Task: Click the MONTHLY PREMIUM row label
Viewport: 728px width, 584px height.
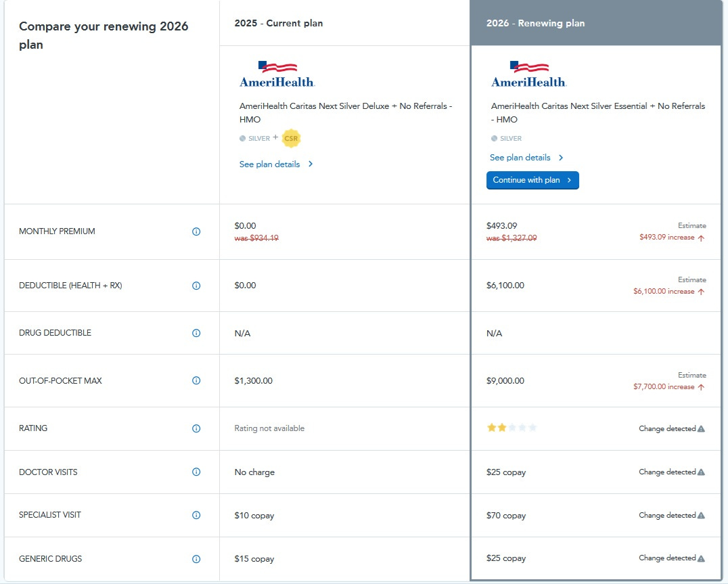Action: point(57,231)
